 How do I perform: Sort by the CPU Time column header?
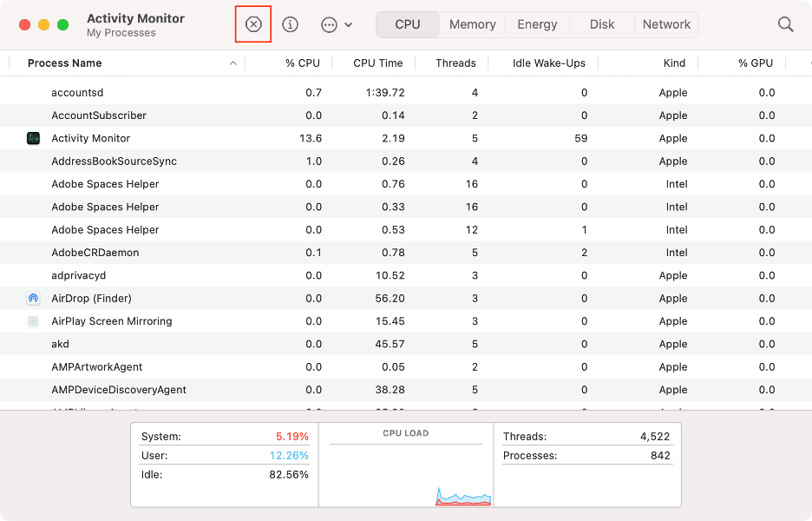pyautogui.click(x=377, y=63)
